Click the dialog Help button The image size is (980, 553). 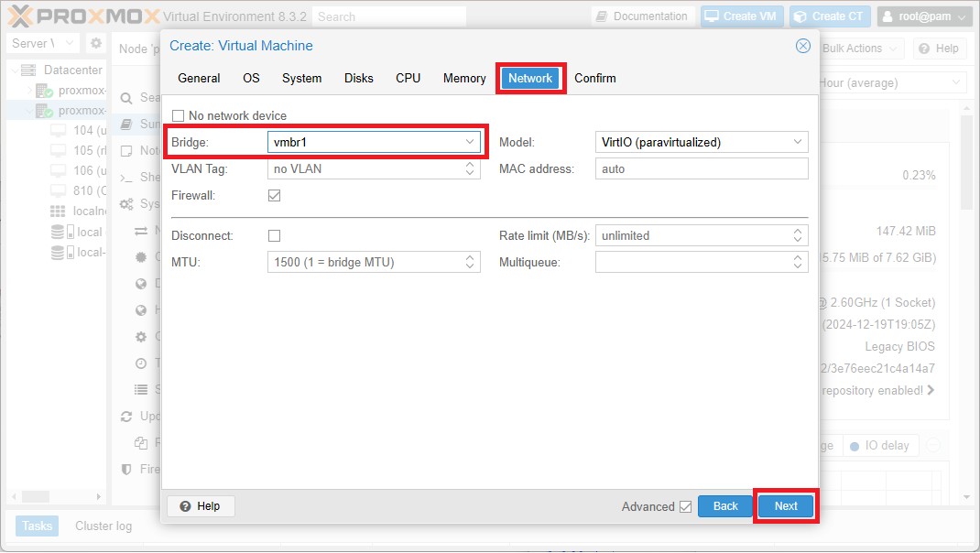tap(201, 506)
